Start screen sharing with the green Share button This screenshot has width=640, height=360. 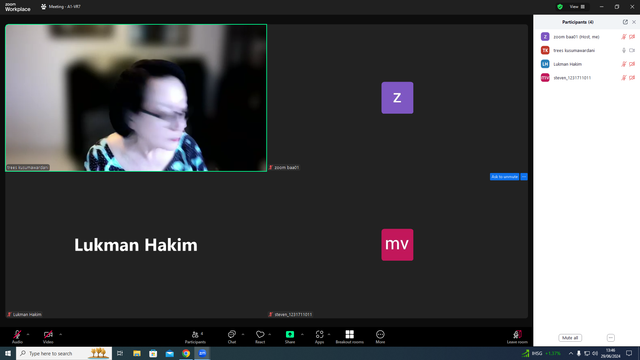(290, 337)
